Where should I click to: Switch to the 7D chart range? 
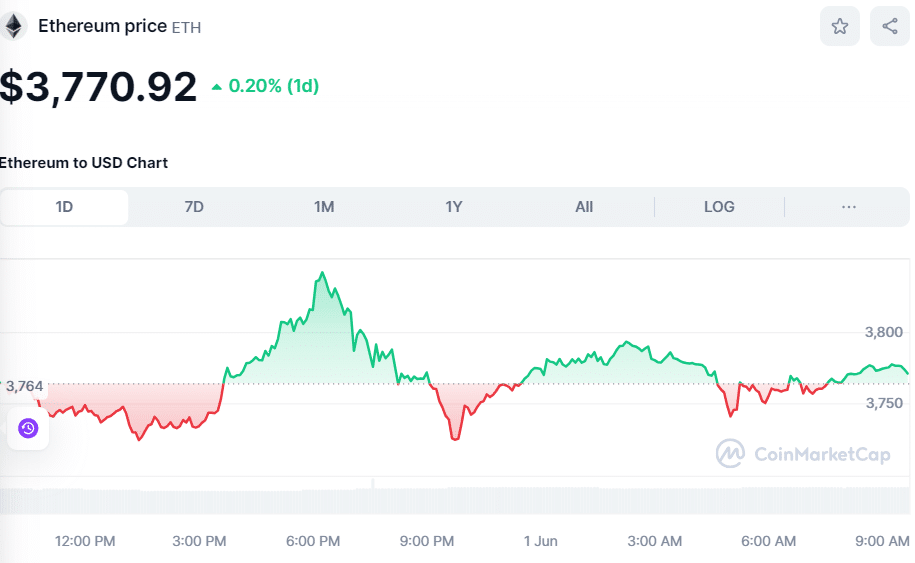194,207
